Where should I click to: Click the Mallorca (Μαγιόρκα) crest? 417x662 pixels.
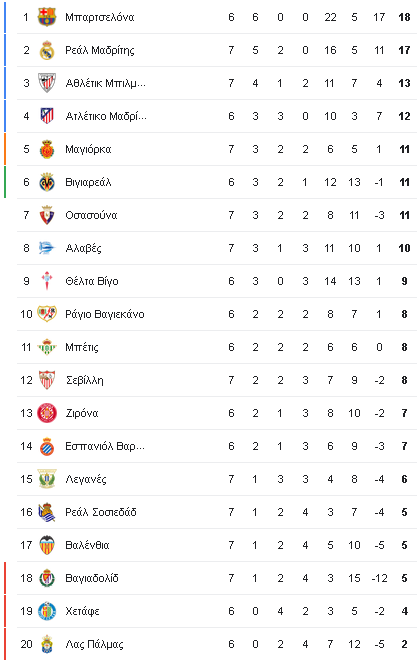[47, 149]
